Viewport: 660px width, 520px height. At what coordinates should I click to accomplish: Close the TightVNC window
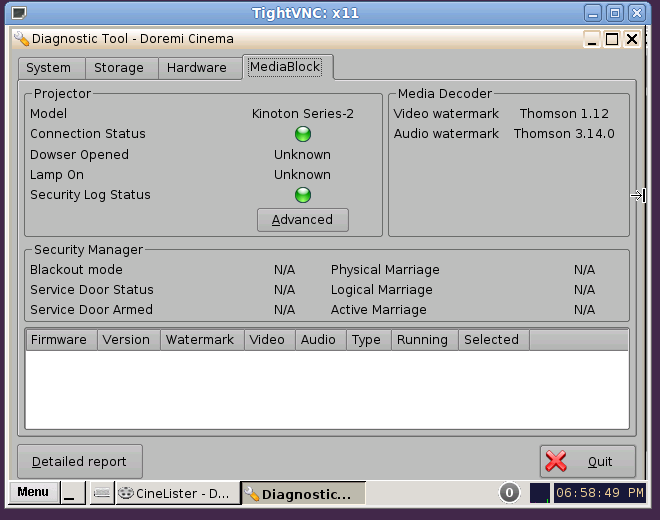637,13
